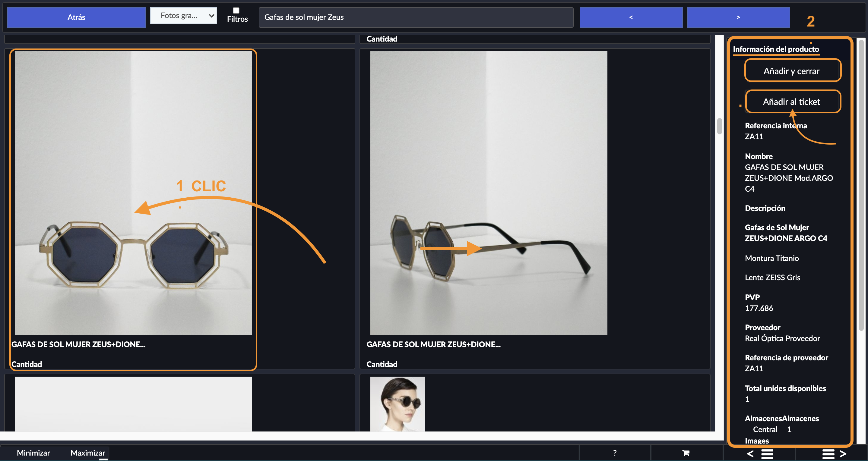Click the Maximizar tab
Viewport: 868px width, 461px height.
(x=87, y=453)
